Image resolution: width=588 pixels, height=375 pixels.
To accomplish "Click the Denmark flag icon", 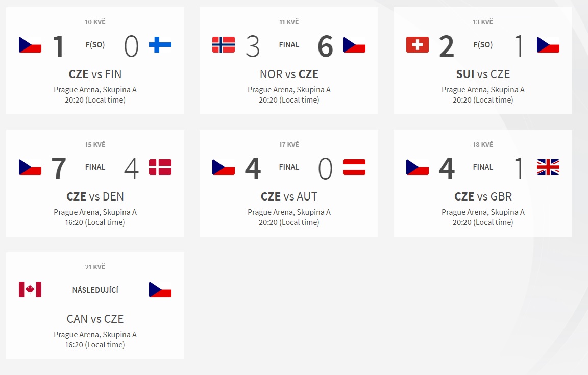I will [160, 167].
